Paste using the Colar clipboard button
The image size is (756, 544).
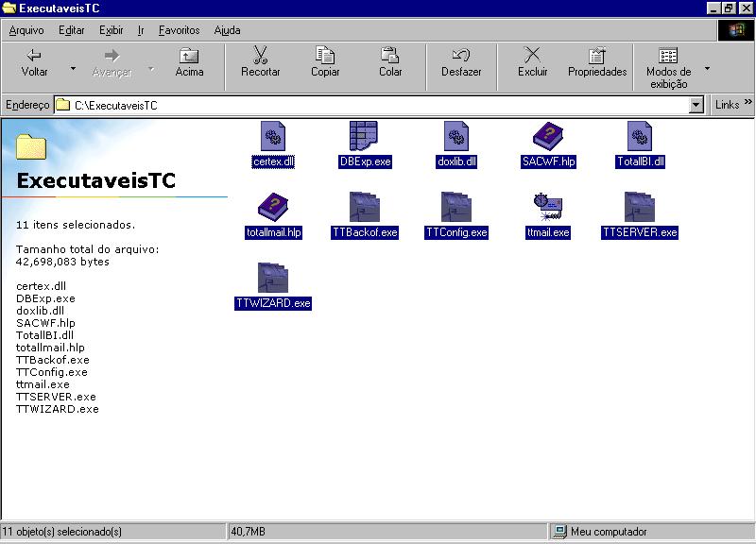point(390,62)
